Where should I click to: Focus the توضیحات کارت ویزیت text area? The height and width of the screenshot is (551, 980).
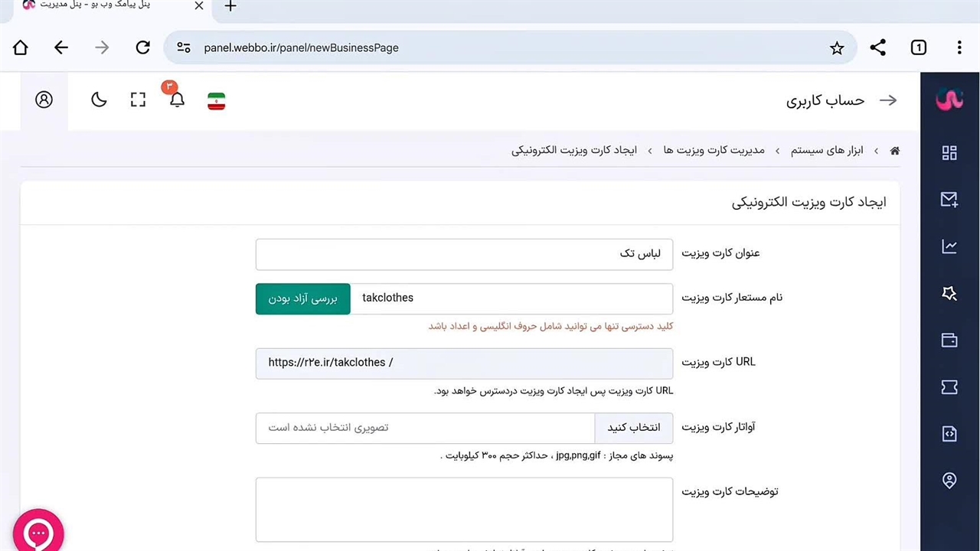point(464,510)
